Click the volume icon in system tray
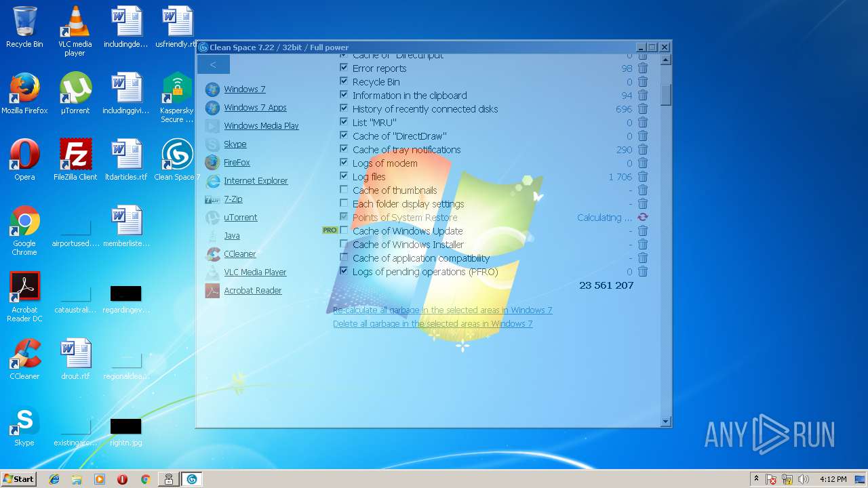 pos(804,479)
